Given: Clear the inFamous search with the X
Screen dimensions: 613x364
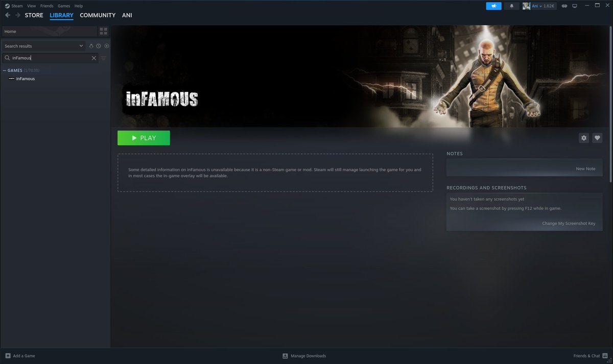Looking at the screenshot, I should (93, 58).
